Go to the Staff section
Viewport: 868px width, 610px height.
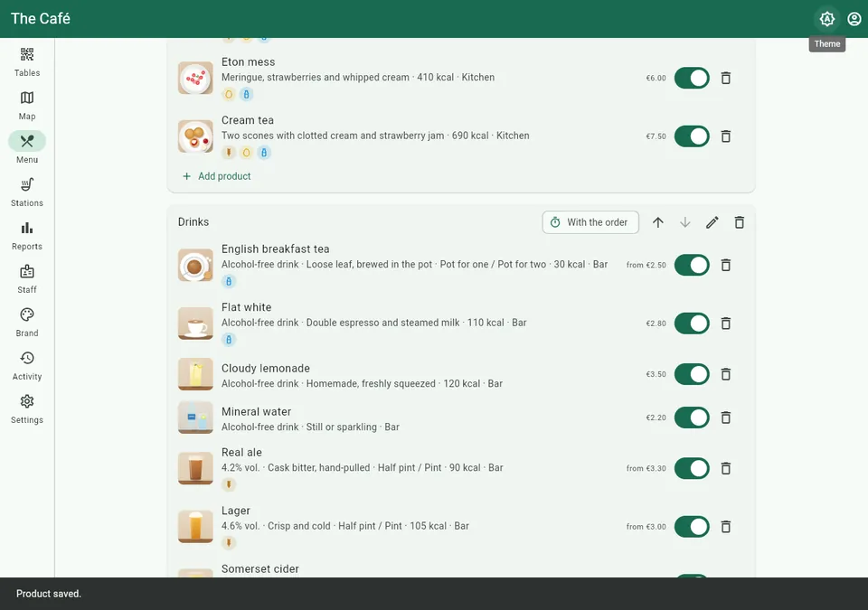coord(27,278)
